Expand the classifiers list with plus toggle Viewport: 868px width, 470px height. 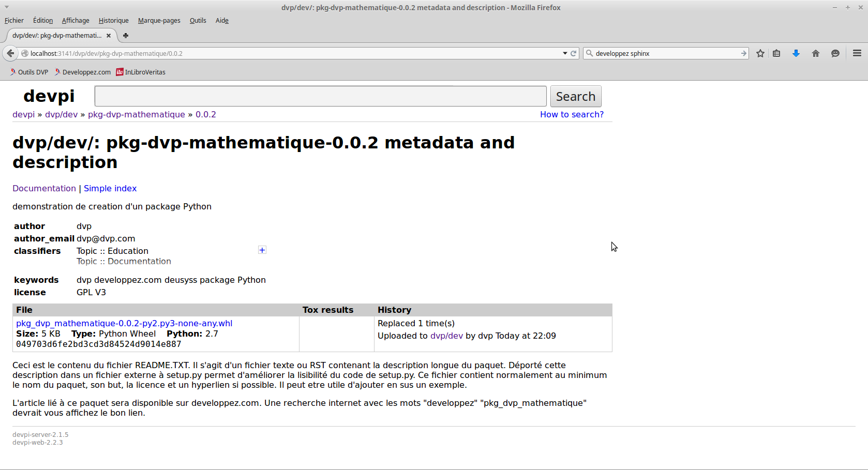point(262,250)
